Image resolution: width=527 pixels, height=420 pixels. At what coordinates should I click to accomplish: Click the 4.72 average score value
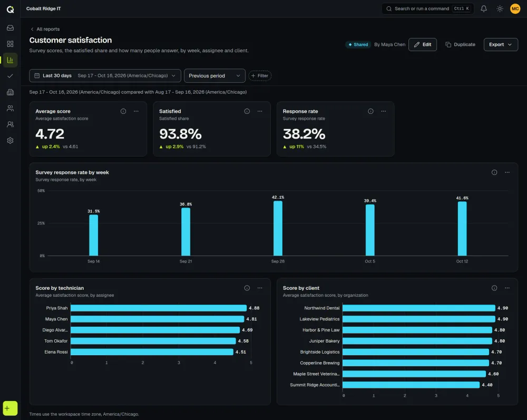click(50, 134)
